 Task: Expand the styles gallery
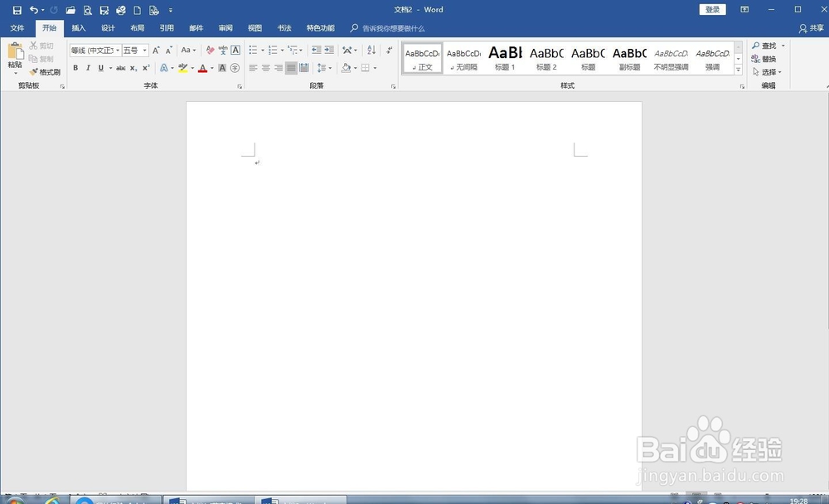tap(738, 70)
